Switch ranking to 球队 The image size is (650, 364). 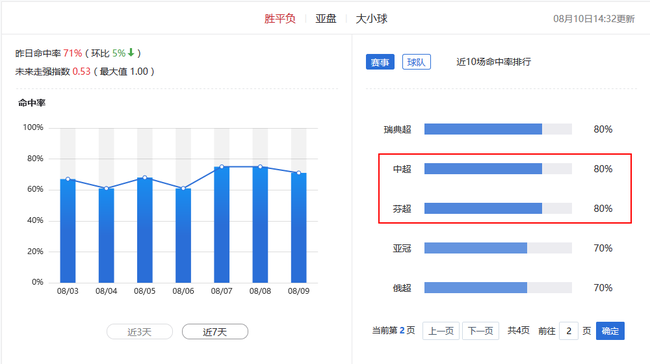[x=416, y=62]
